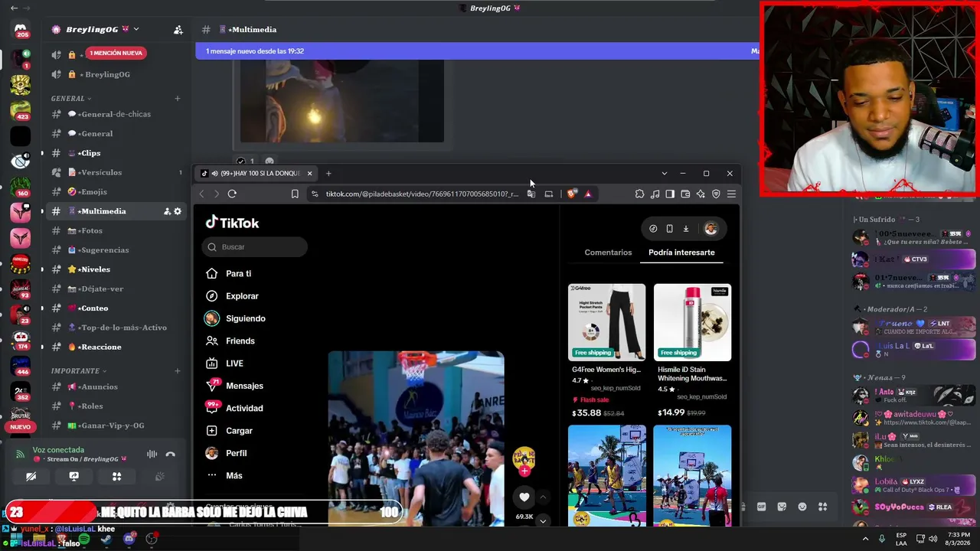Select the 'Podría interesarte' tab

pos(681,253)
